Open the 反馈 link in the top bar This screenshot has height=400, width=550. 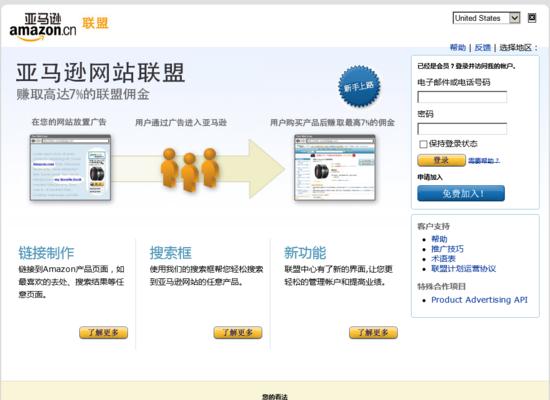point(482,47)
